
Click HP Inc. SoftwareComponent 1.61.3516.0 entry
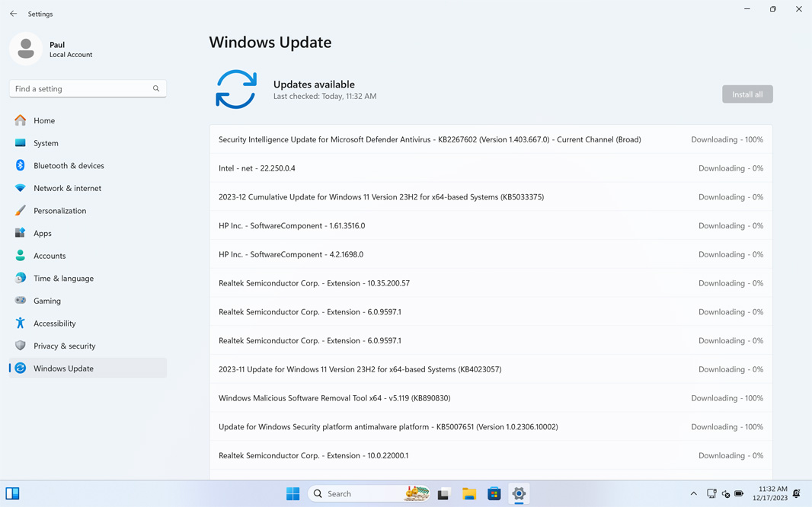491,225
